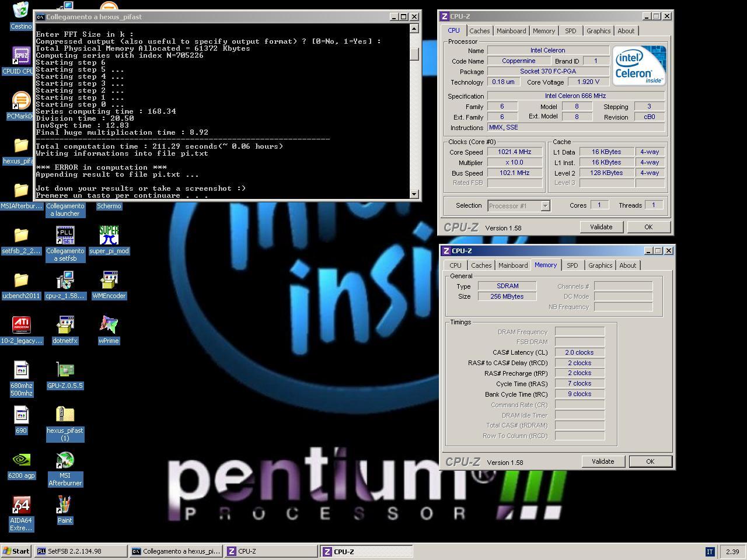This screenshot has height=560, width=747.
Task: Open Collegamento a launcher shortcut
Action: tap(65, 209)
